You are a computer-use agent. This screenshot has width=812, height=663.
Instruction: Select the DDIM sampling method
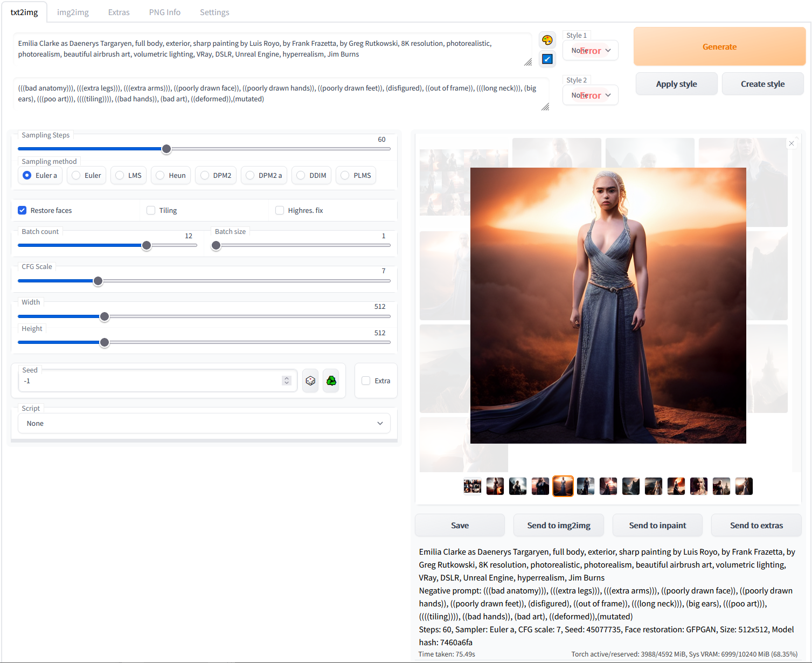point(301,176)
